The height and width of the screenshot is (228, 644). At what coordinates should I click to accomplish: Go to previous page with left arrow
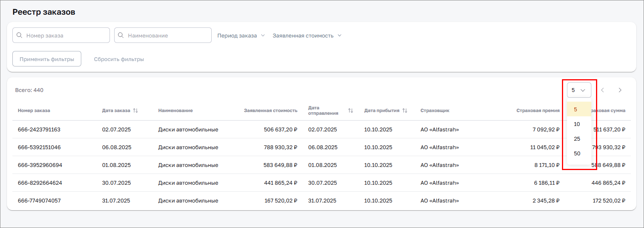(x=602, y=90)
